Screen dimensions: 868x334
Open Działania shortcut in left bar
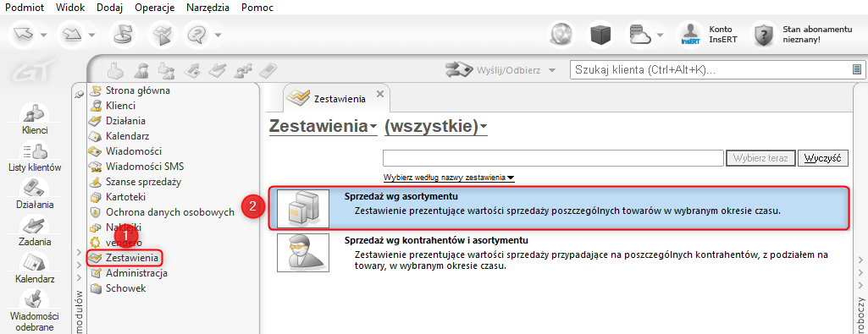[x=35, y=194]
